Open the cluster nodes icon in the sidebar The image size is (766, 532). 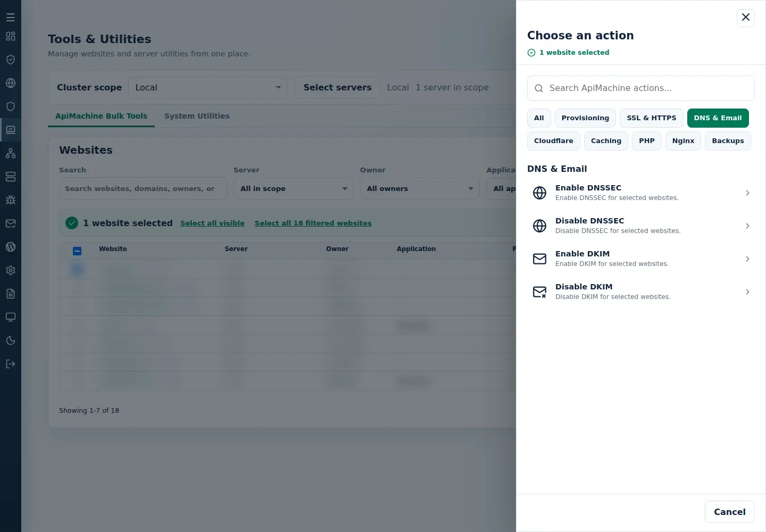click(11, 153)
